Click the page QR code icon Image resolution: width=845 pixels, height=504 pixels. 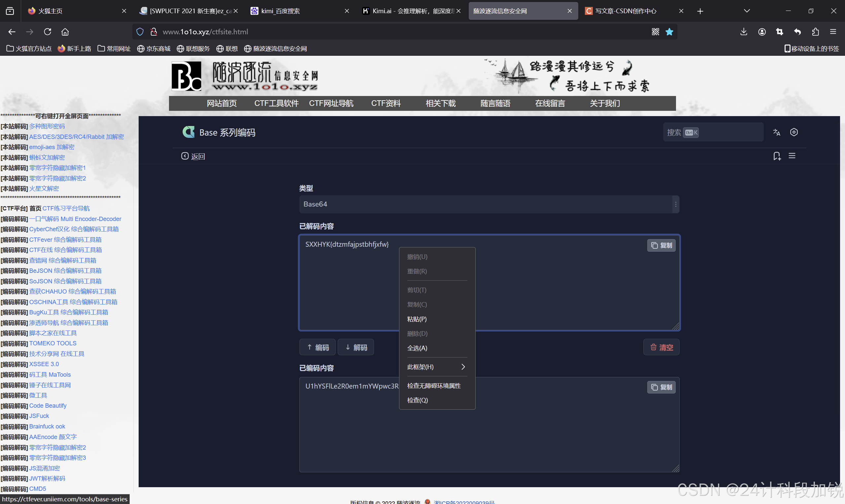click(x=656, y=32)
